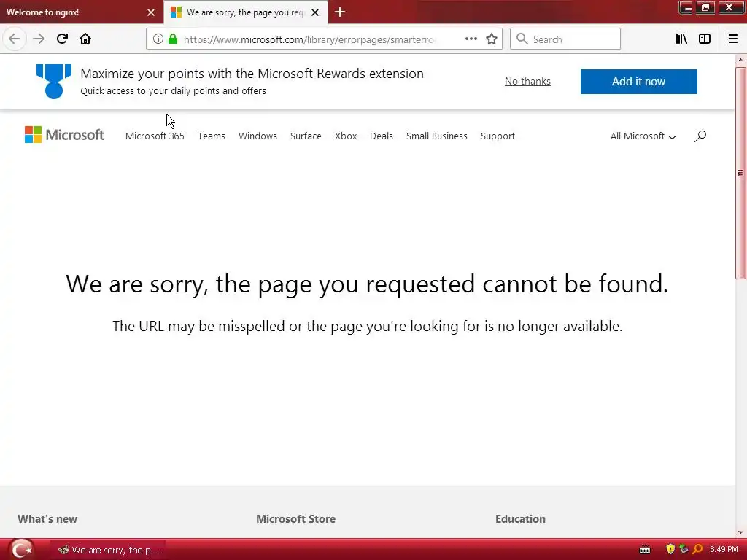Click the Maximize your points banner heading
The width and height of the screenshot is (747, 560).
(x=252, y=74)
